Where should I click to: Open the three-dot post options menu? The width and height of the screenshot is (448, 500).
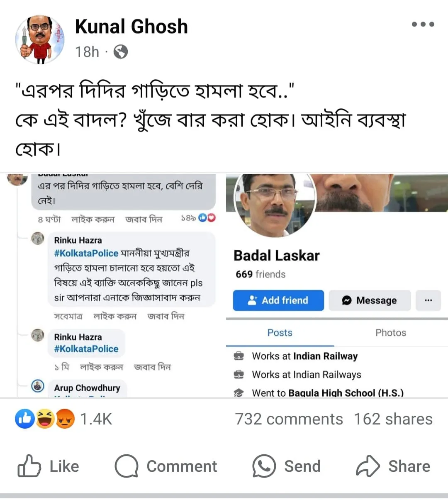(x=423, y=24)
